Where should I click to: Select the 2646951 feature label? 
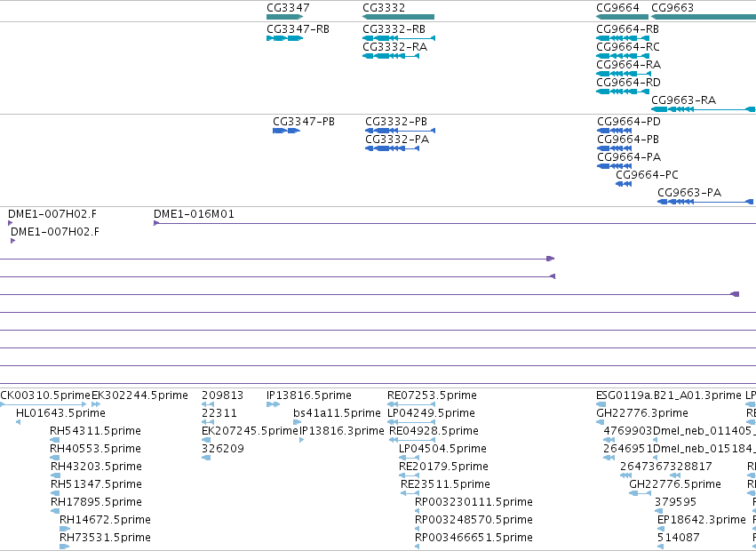[x=628, y=449]
